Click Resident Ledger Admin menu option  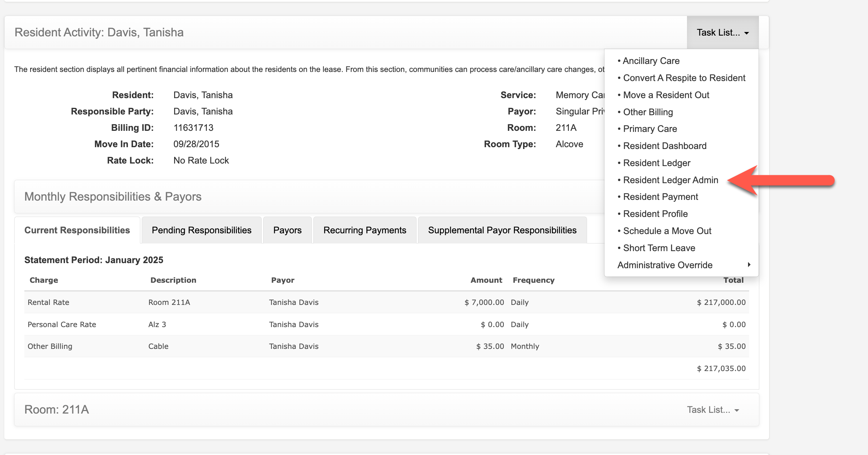click(670, 180)
